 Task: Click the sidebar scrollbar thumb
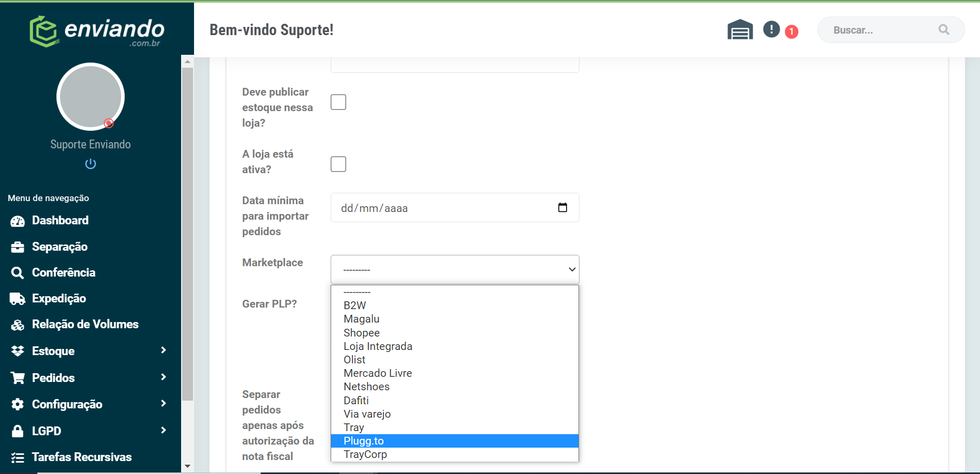click(x=187, y=234)
